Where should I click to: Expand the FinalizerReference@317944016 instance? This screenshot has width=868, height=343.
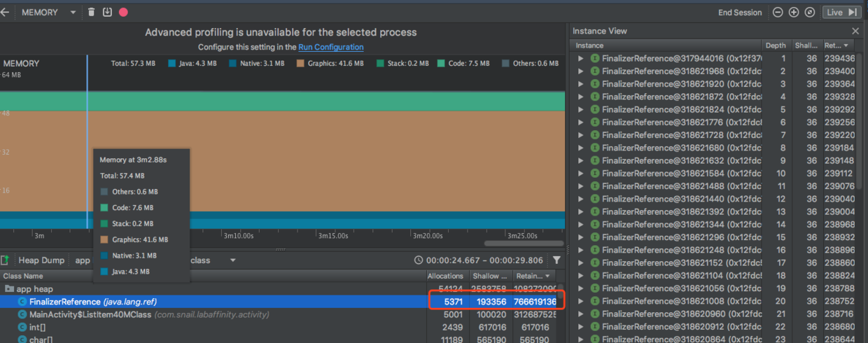point(580,59)
